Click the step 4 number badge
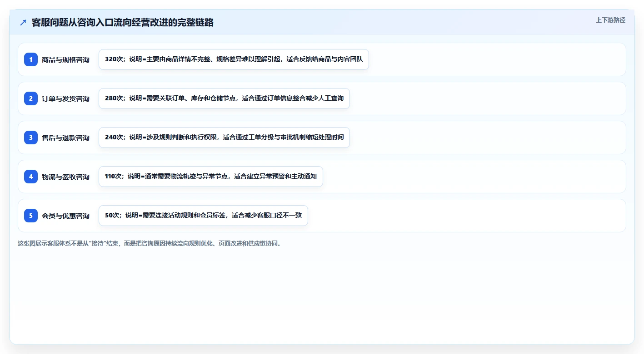 [x=31, y=177]
